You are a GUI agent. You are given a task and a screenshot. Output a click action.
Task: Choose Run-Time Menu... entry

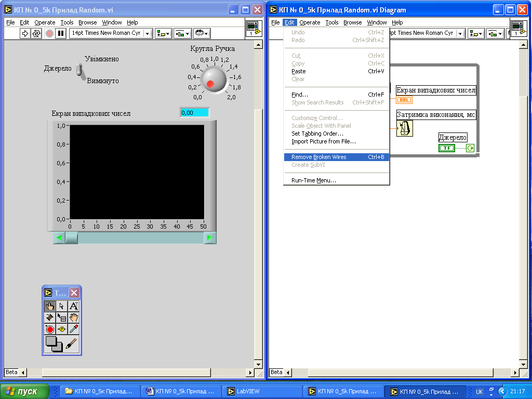(336, 180)
